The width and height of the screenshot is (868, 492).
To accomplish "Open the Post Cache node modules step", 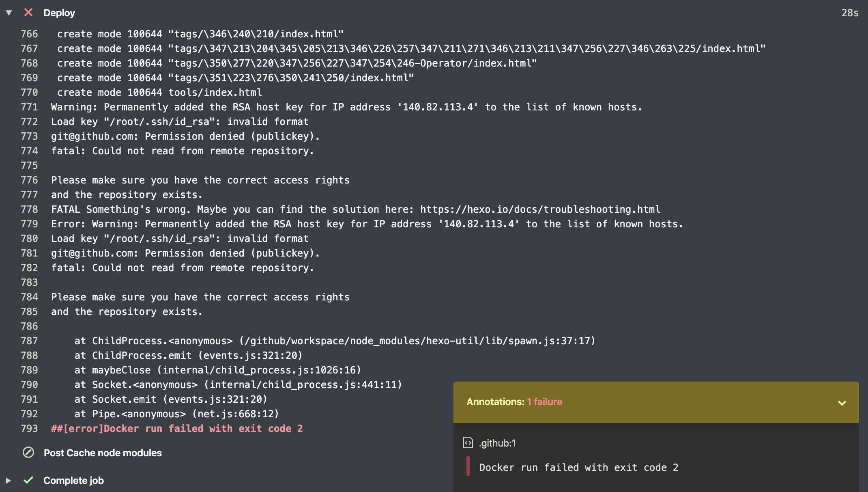I will 103,453.
